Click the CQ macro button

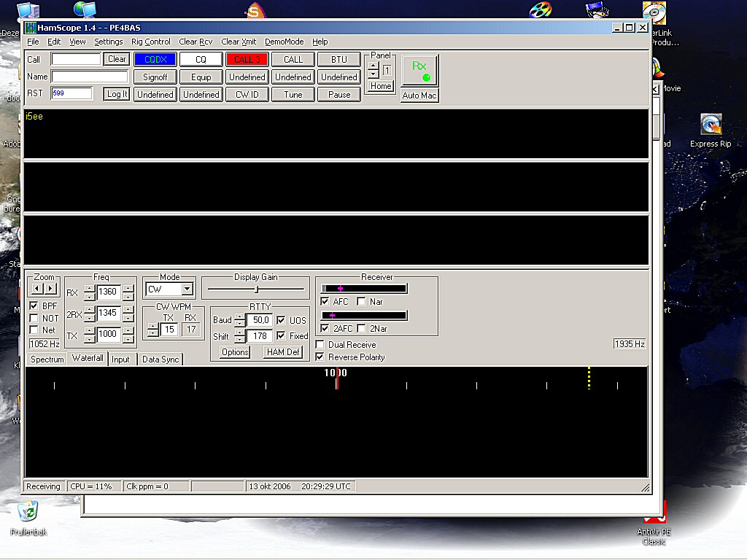coord(201,60)
